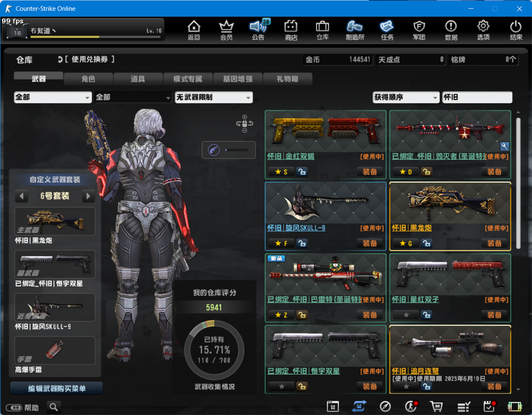The width and height of the screenshot is (532, 415).
Task: Switch to the 基因增强 tab
Action: click(237, 79)
